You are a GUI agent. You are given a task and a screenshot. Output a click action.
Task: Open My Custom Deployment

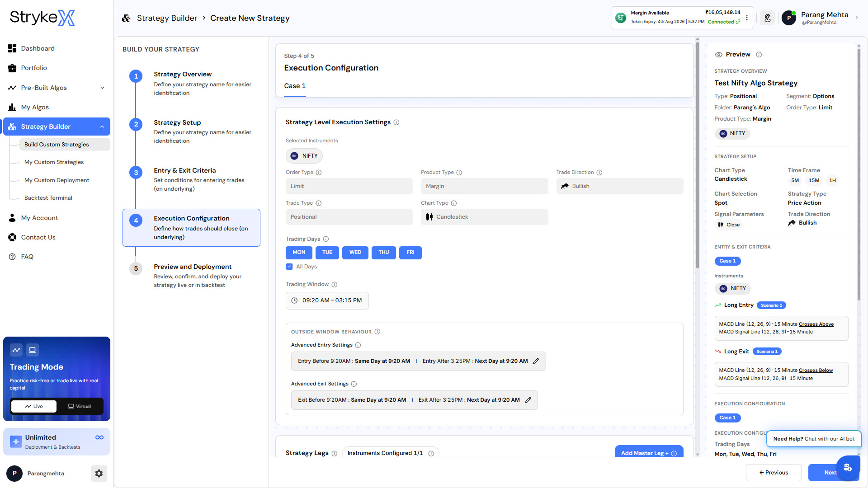point(57,180)
